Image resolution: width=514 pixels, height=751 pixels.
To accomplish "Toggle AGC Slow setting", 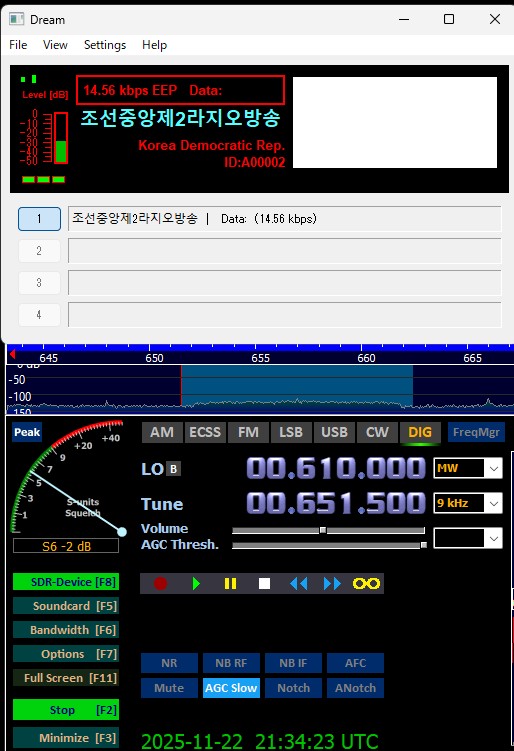I will coord(231,688).
